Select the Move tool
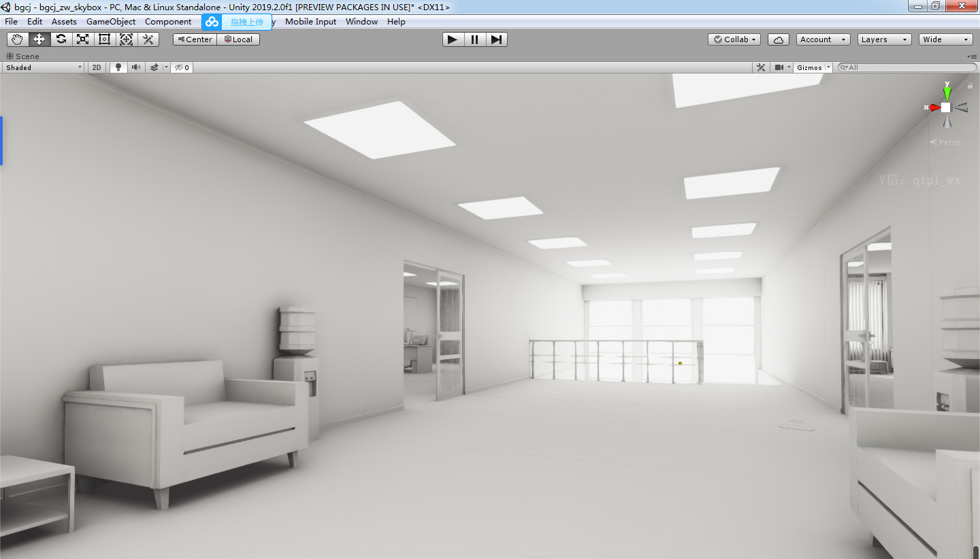The width and height of the screenshot is (980, 559). point(39,39)
